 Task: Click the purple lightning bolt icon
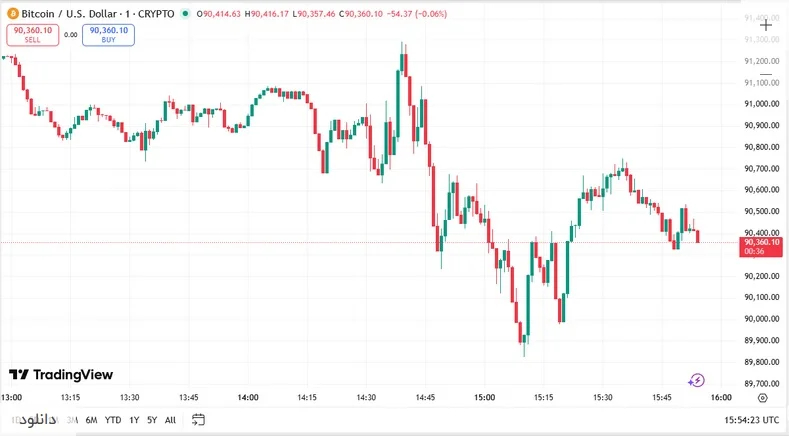click(x=697, y=380)
